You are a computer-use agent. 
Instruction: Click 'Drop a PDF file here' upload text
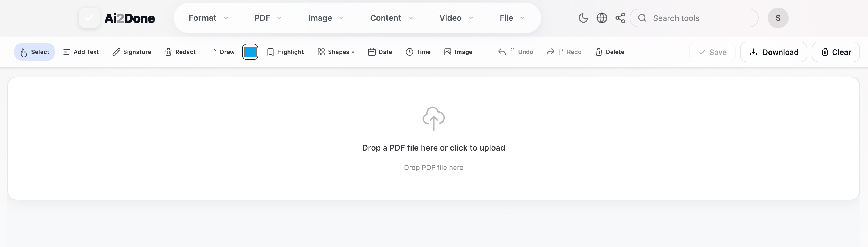[434, 148]
